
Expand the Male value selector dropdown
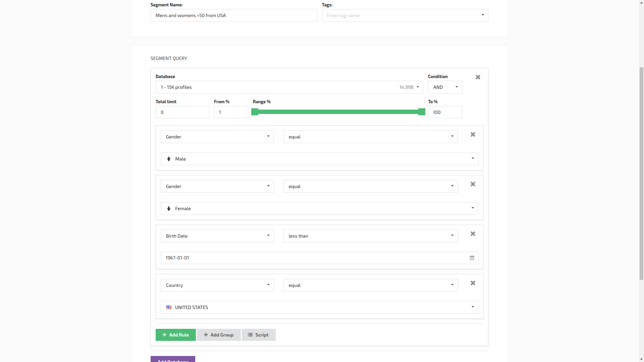[472, 158]
